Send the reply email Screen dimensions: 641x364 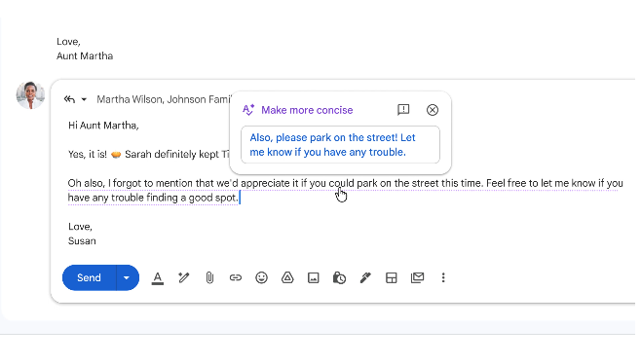click(x=89, y=277)
